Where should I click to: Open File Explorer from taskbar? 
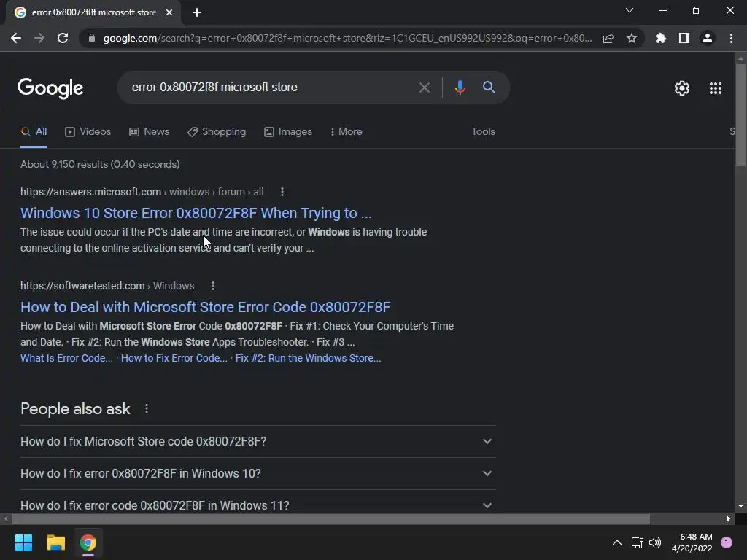click(55, 542)
